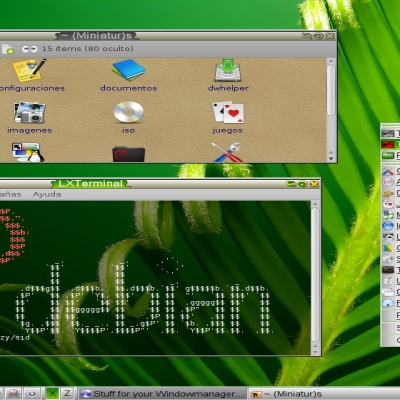Screen dimensions: 400x400
Task: Click the green folder icon in side menu
Action: 388,155
